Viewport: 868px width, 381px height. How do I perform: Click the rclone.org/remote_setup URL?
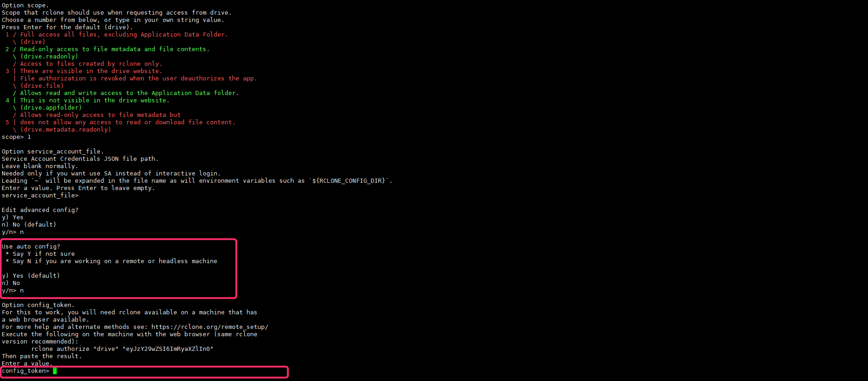coord(210,327)
